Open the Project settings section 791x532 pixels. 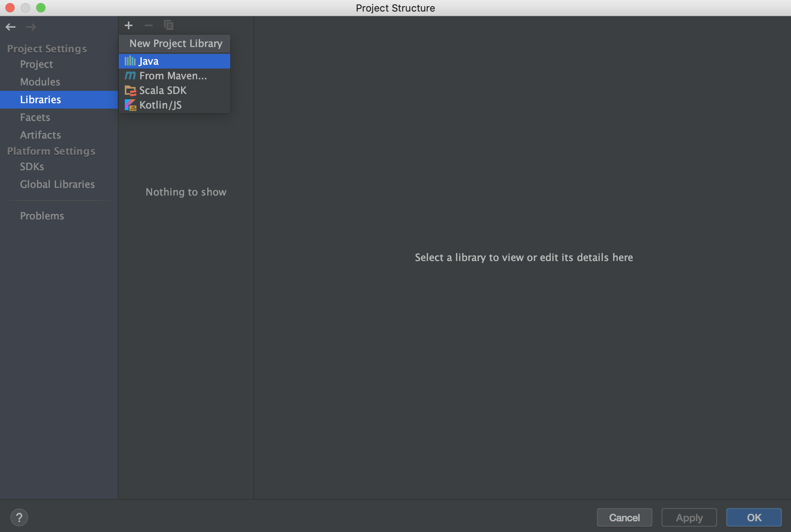coord(37,64)
